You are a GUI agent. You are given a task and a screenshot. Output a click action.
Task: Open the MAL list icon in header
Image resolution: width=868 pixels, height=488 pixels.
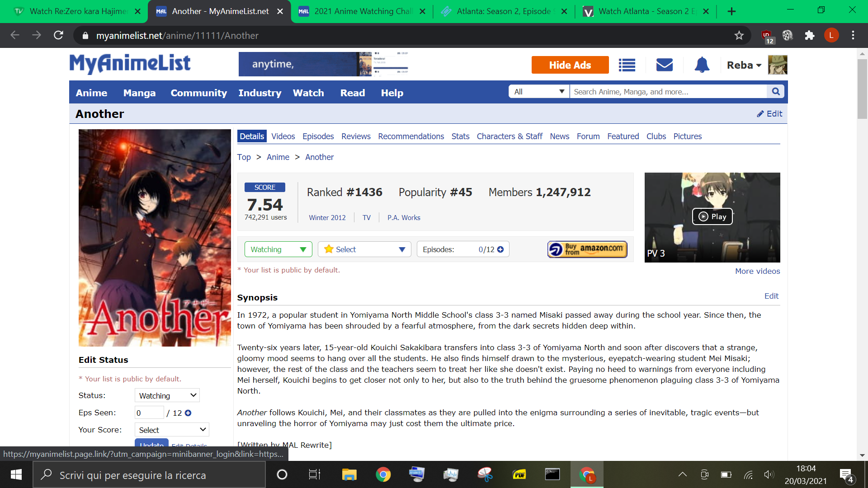[x=627, y=65]
